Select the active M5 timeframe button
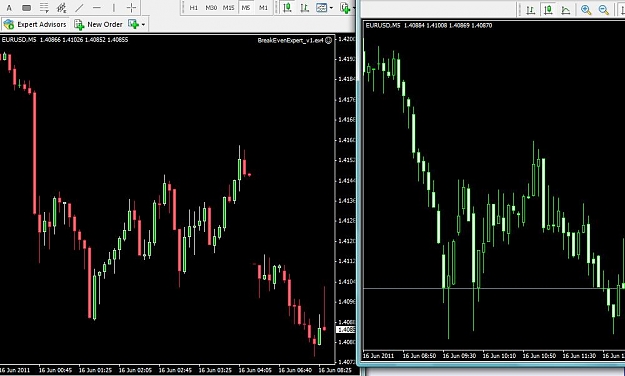This screenshot has width=625, height=376. coord(246,8)
